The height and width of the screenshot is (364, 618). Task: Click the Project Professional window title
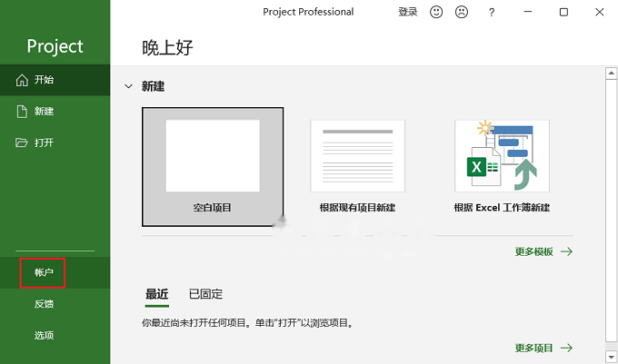(308, 12)
